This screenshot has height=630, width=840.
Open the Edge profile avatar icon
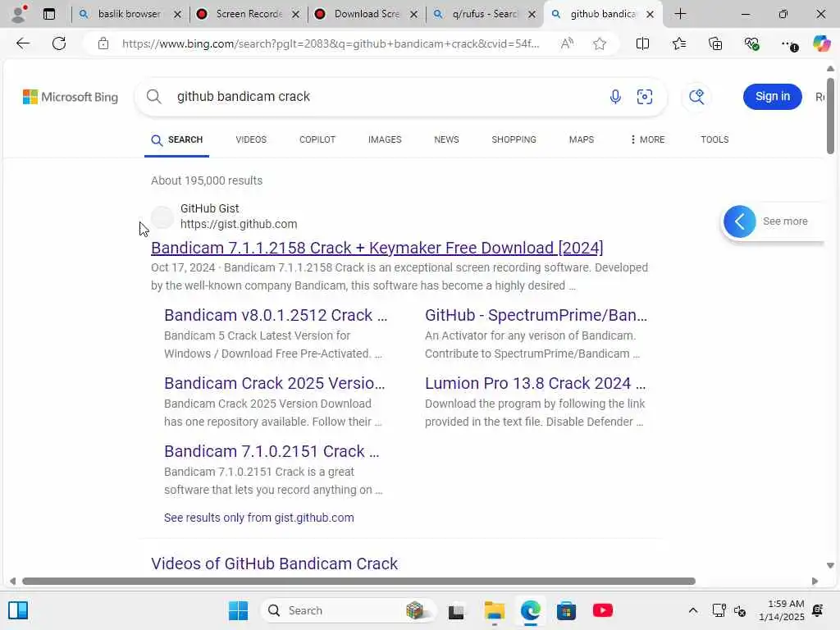tap(19, 14)
